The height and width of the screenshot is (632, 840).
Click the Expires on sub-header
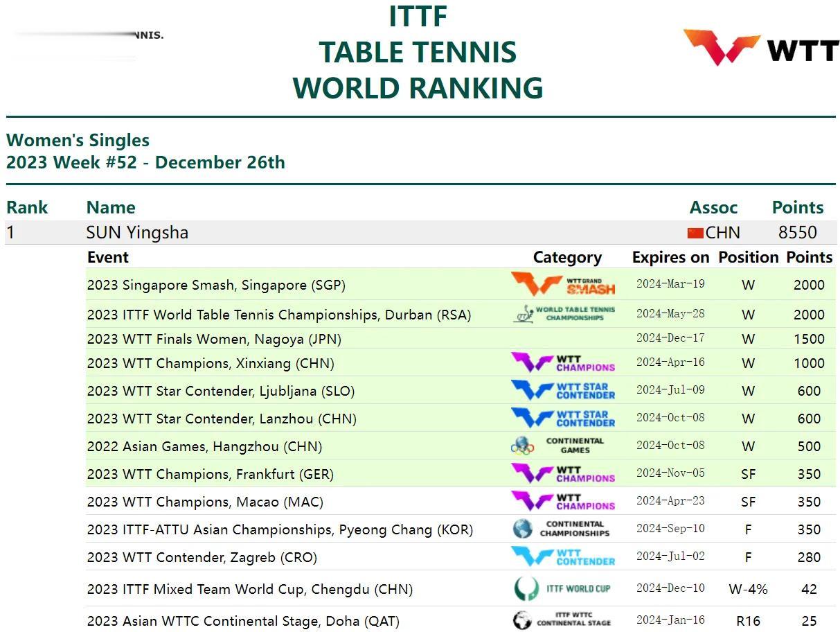click(670, 258)
